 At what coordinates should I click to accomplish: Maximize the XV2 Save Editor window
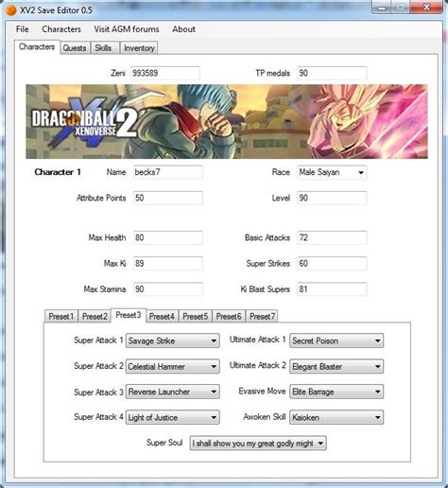(400, 8)
